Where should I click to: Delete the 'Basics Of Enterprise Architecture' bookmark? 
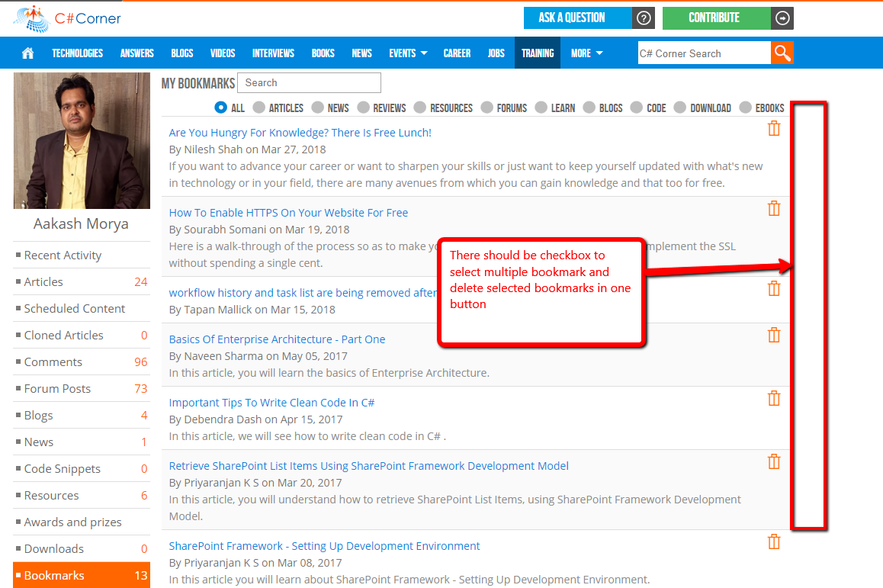pos(774,335)
